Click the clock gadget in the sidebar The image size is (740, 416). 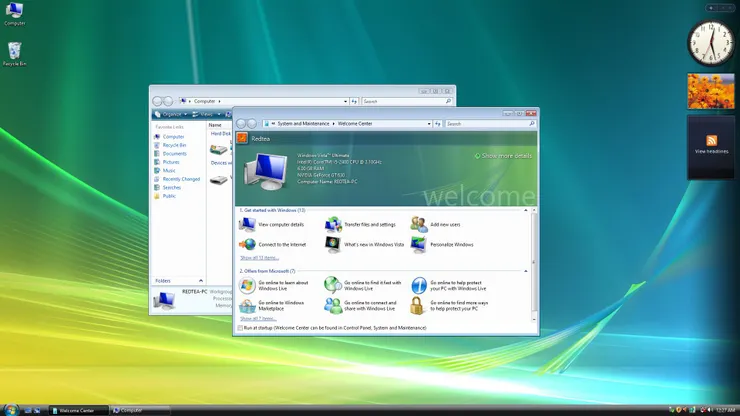pyautogui.click(x=711, y=43)
